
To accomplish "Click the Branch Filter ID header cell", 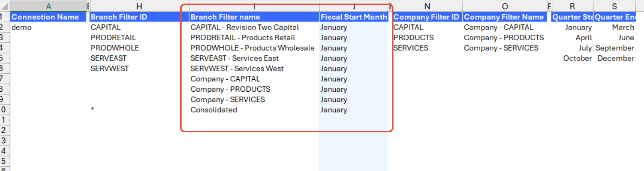I will pos(119,17).
